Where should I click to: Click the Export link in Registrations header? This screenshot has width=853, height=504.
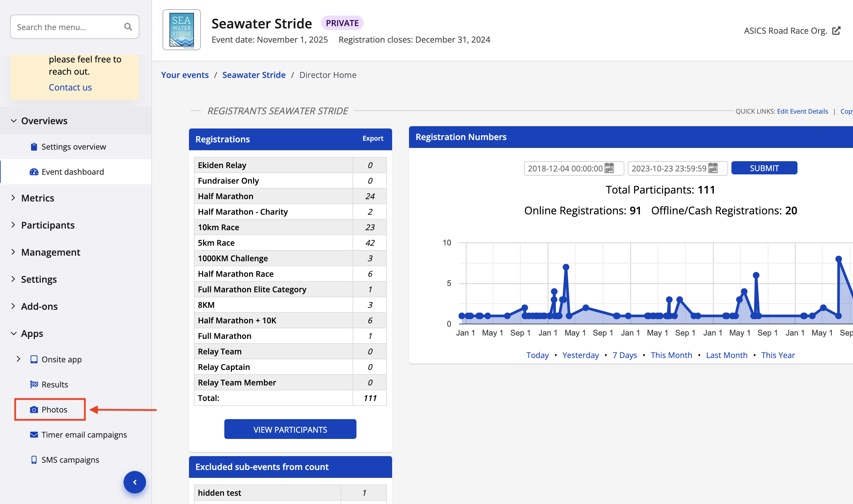pyautogui.click(x=372, y=139)
